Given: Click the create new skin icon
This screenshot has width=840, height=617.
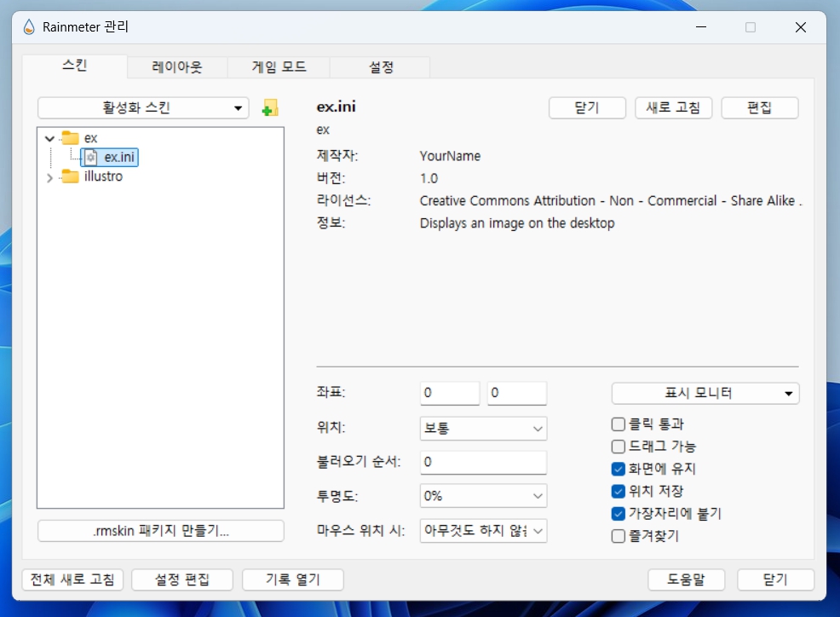Looking at the screenshot, I should pos(270,107).
